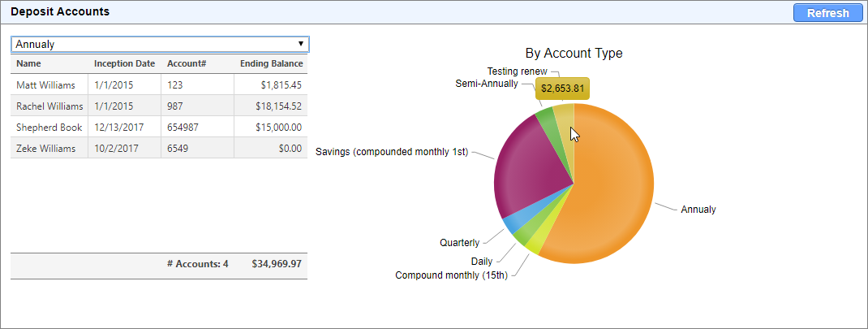
Task: Click the Refresh button
Action: 827,13
